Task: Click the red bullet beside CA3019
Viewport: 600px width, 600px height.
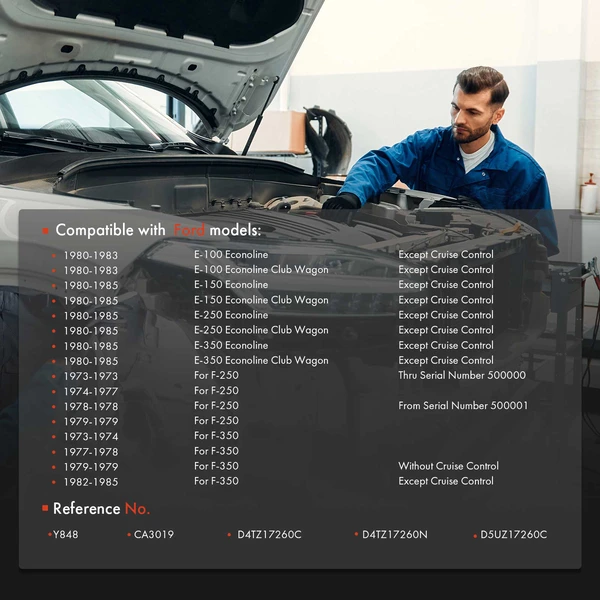Action: coord(129,535)
